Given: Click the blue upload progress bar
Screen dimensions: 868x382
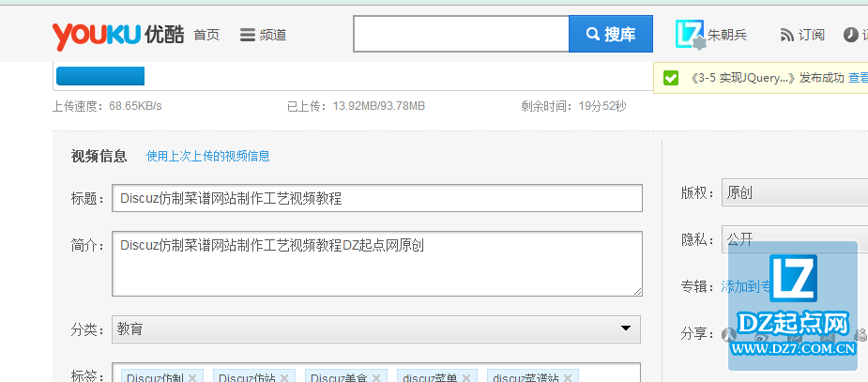Looking at the screenshot, I should click(100, 76).
